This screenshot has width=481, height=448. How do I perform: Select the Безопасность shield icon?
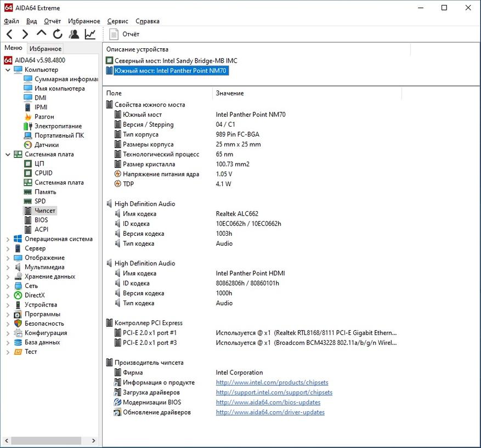click(x=18, y=324)
